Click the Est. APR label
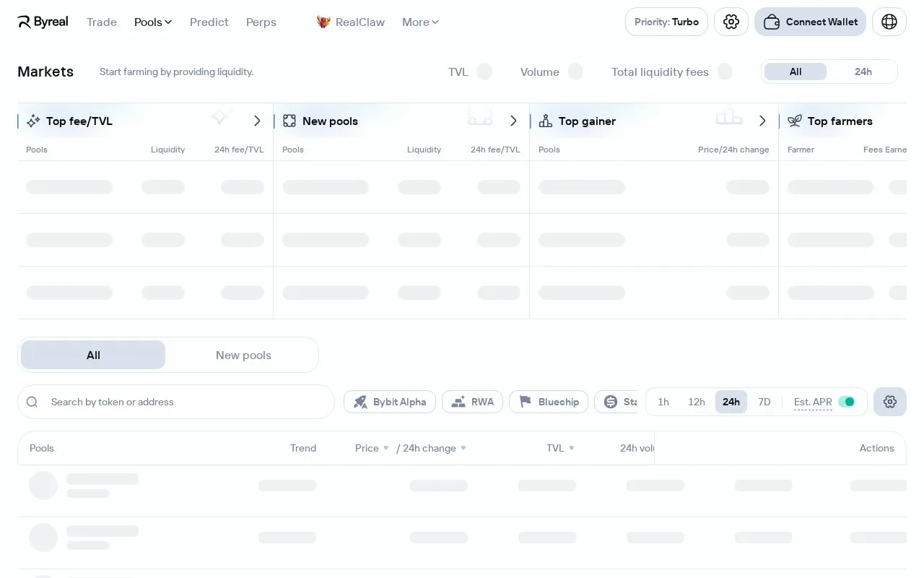The height and width of the screenshot is (578, 924). click(x=813, y=402)
